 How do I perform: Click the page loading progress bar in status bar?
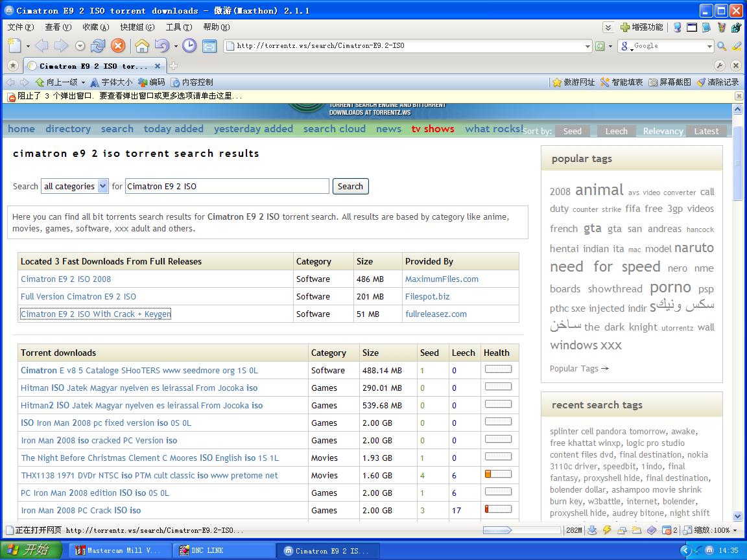pyautogui.click(x=521, y=530)
